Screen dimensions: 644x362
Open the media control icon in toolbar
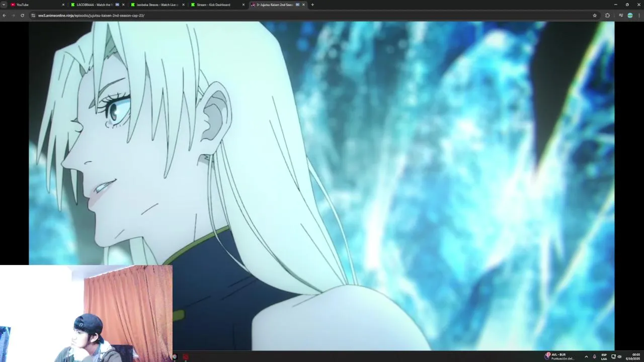click(x=621, y=15)
